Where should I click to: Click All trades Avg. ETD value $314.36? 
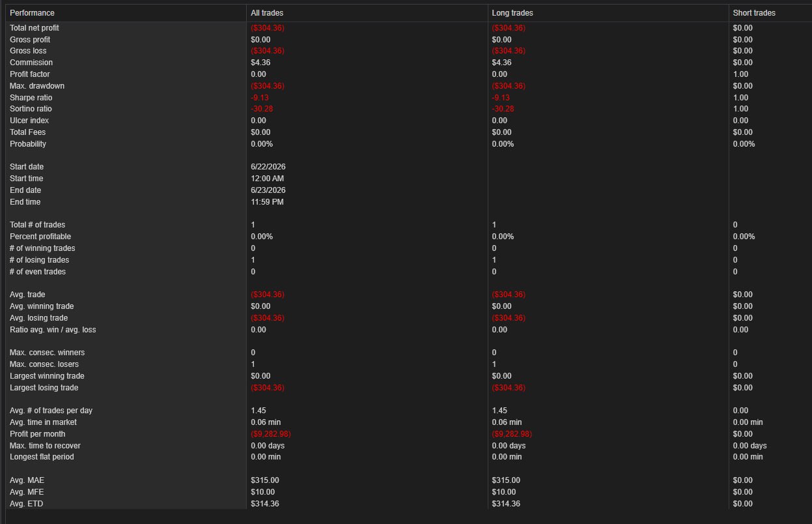pyautogui.click(x=265, y=504)
